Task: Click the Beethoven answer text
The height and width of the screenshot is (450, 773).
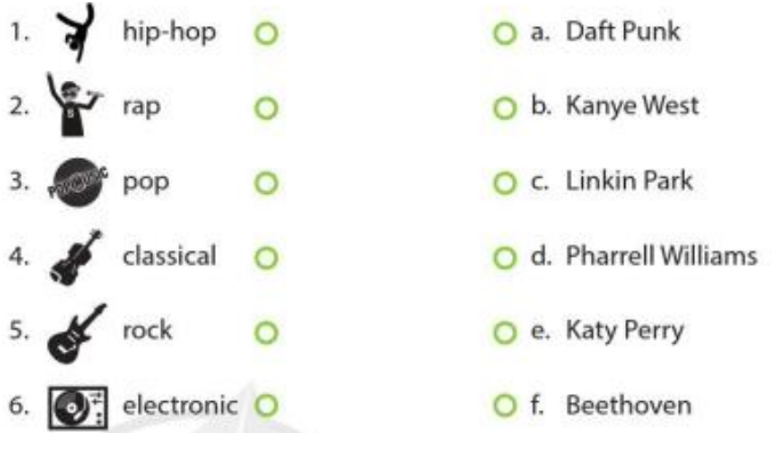Action: tap(628, 406)
